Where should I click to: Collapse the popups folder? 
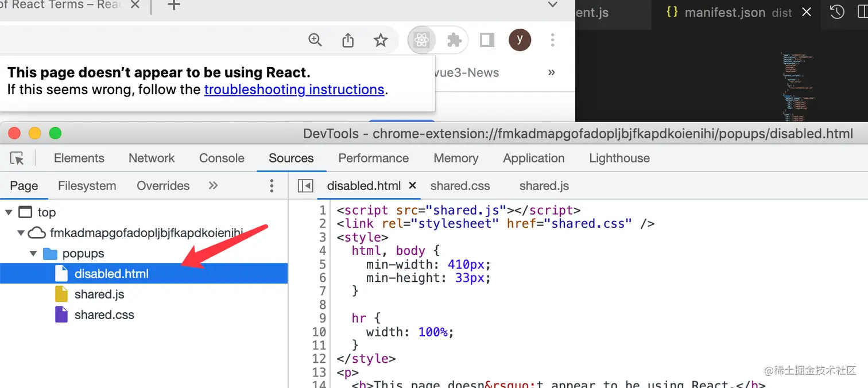pos(33,254)
